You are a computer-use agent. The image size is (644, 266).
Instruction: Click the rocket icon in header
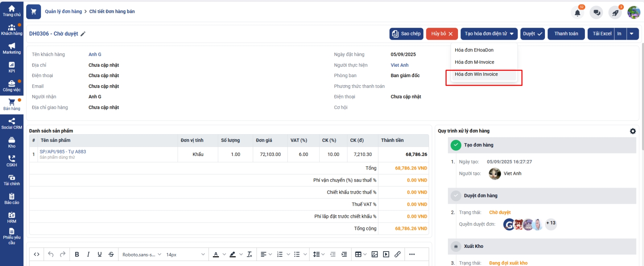tap(615, 12)
